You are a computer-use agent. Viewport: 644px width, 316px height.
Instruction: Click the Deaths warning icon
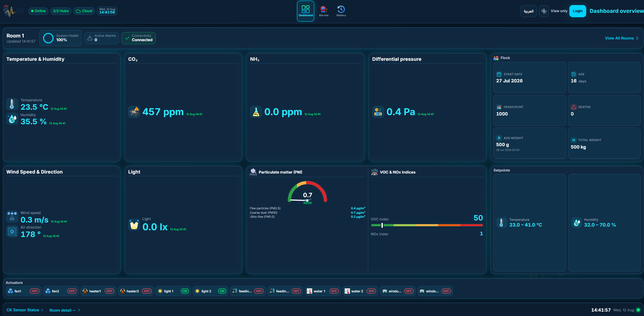pos(573,107)
